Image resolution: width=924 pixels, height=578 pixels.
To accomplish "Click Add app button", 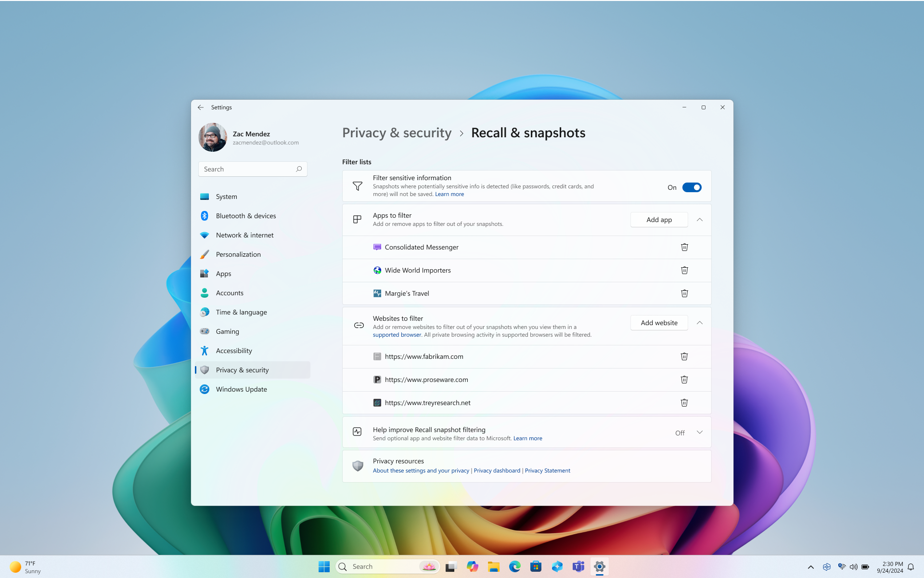I will 658,219.
